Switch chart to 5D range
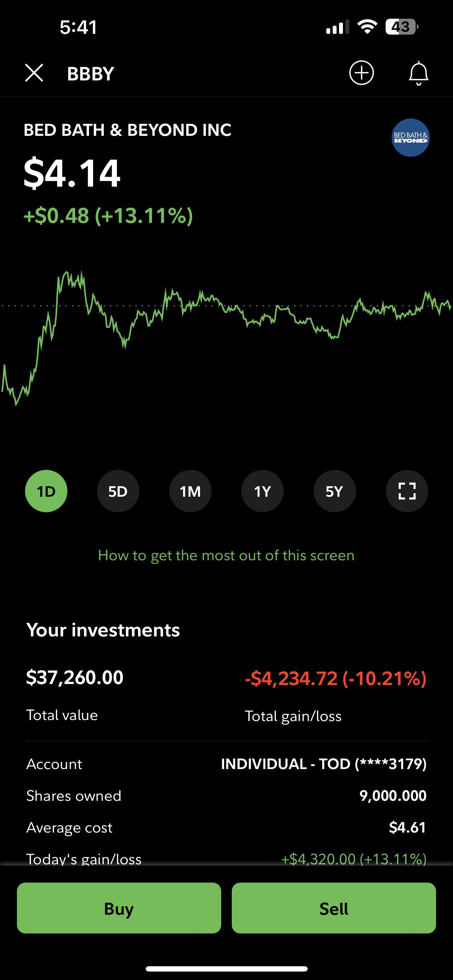Image resolution: width=453 pixels, height=980 pixels. click(x=118, y=491)
